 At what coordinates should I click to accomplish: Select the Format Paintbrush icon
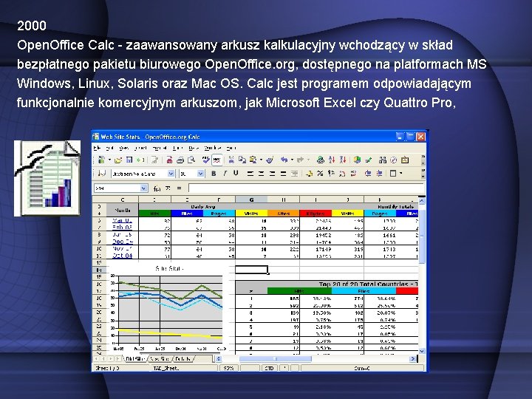270,160
